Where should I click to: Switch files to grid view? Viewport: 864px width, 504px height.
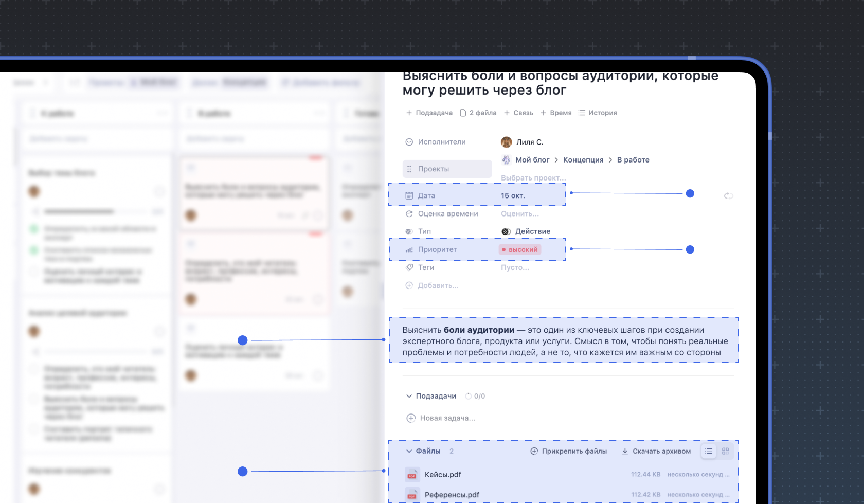click(726, 451)
